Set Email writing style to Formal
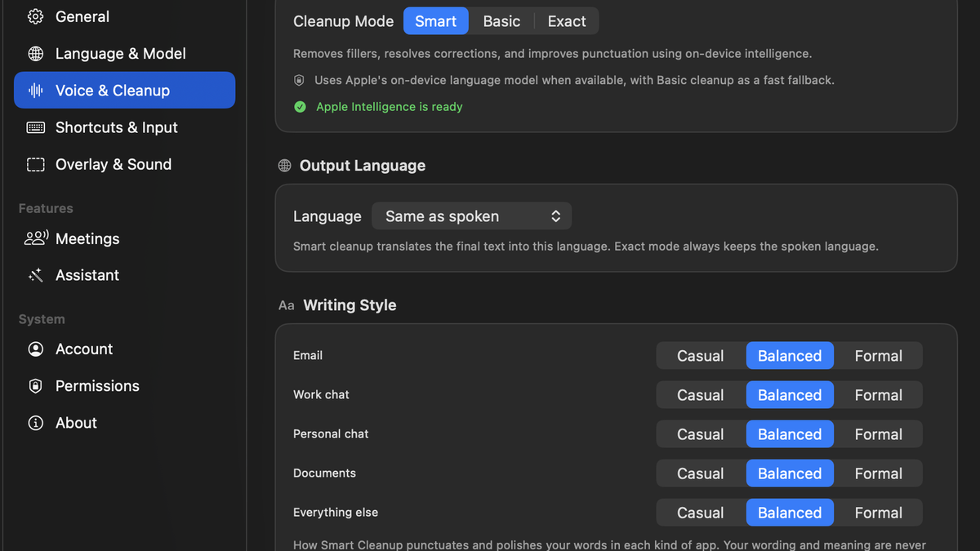 pyautogui.click(x=879, y=356)
